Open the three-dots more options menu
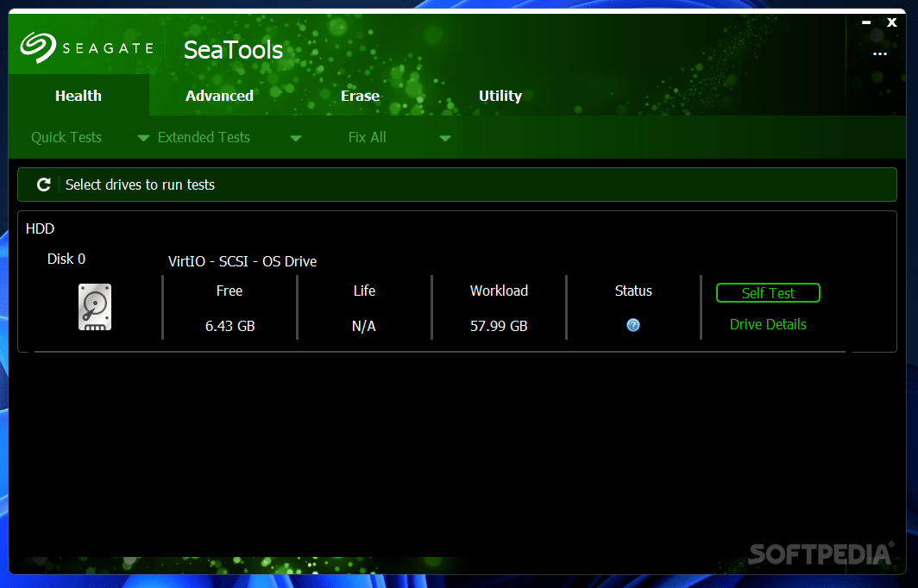 click(x=879, y=53)
